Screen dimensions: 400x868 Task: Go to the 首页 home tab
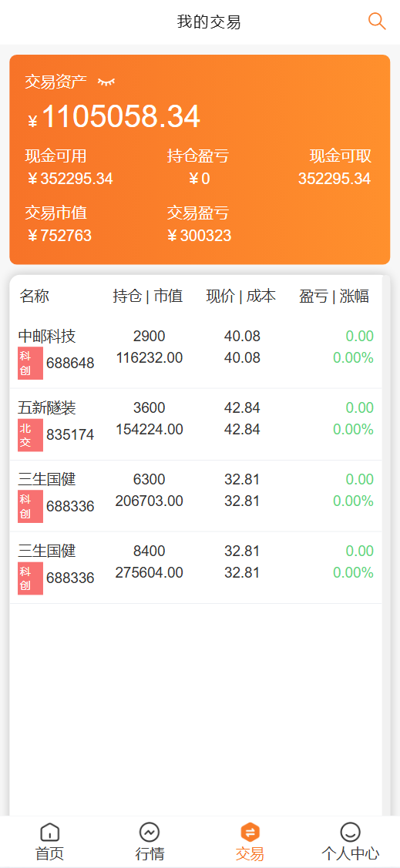click(x=50, y=841)
